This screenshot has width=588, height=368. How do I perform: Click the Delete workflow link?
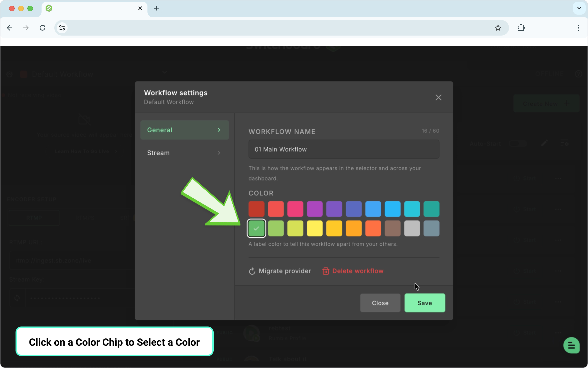coord(353,271)
